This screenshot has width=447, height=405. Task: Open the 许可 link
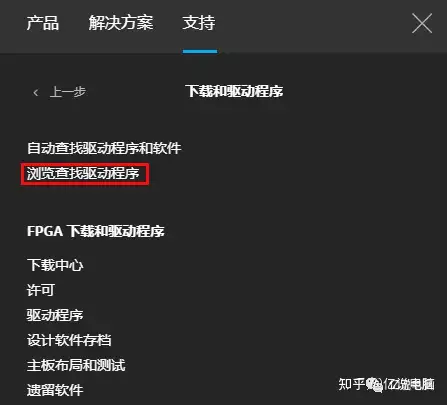point(41,290)
